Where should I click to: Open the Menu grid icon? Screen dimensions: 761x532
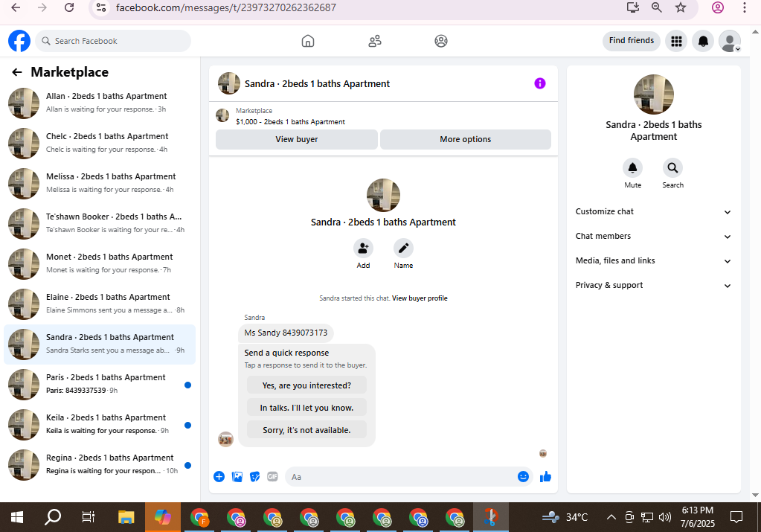pyautogui.click(x=676, y=41)
